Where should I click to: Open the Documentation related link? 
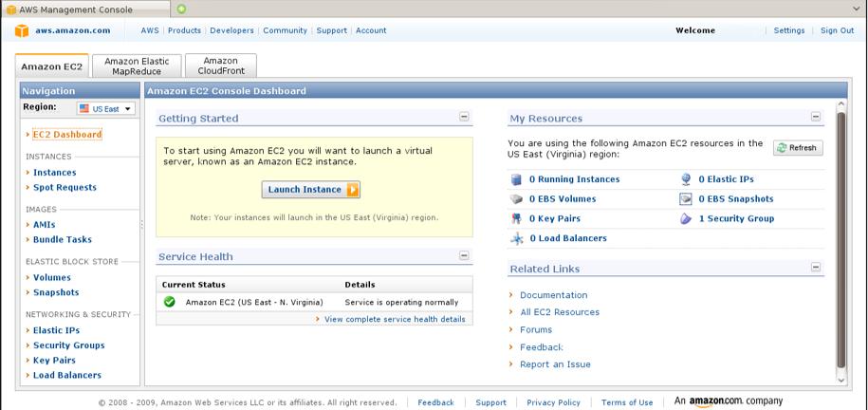[554, 295]
